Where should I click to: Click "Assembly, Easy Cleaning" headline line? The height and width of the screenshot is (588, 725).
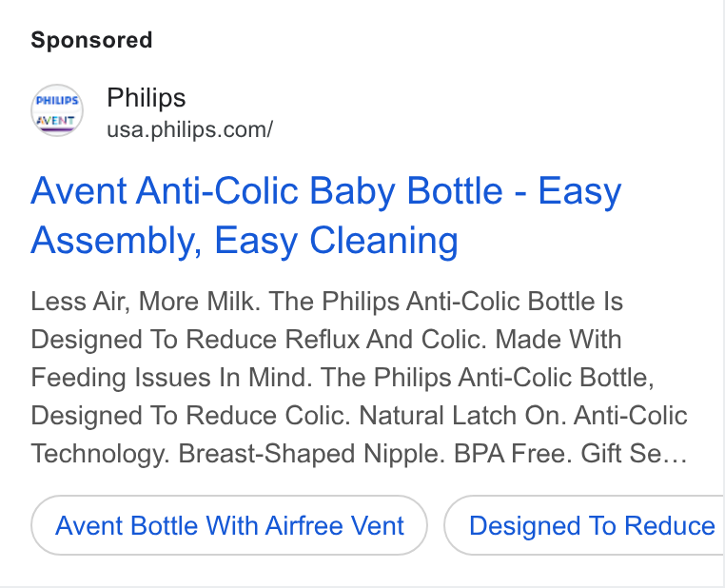(x=245, y=241)
